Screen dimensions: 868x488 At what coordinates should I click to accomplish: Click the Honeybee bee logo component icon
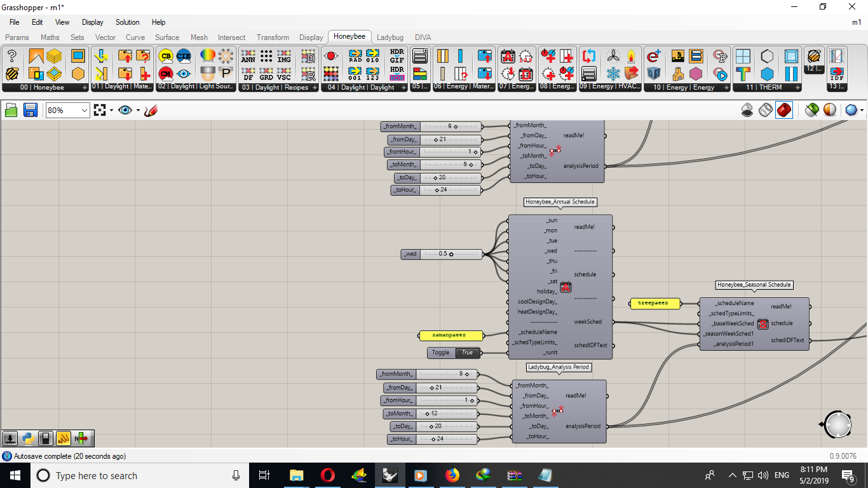pyautogui.click(x=12, y=73)
